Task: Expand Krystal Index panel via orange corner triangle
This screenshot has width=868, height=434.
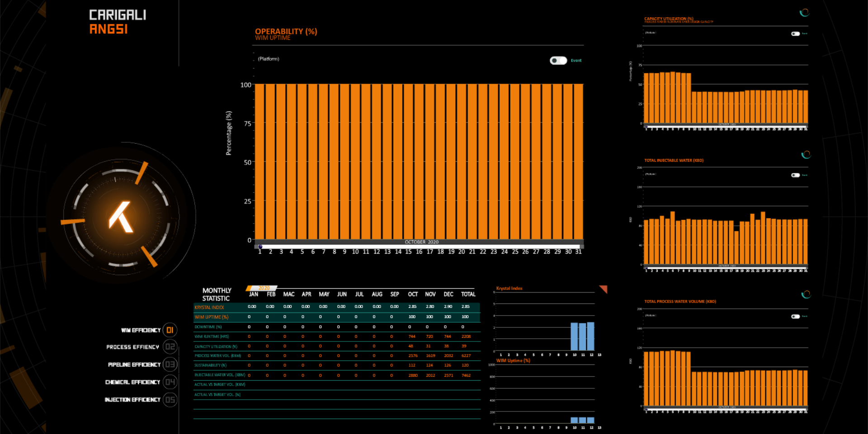Action: tap(604, 289)
